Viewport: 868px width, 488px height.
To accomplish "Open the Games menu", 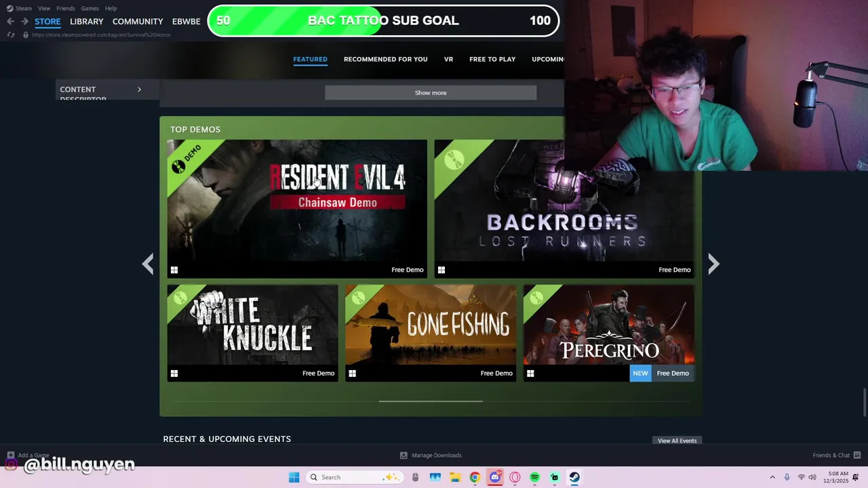I will point(90,8).
